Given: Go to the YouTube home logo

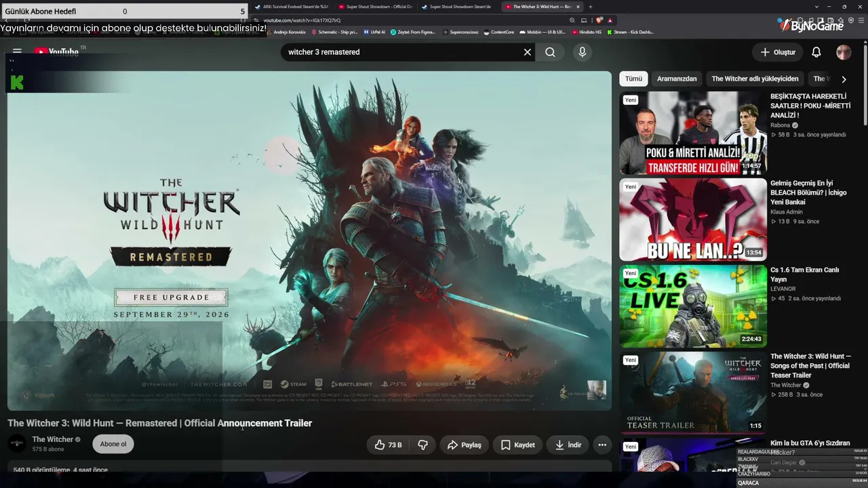Looking at the screenshot, I should point(57,52).
